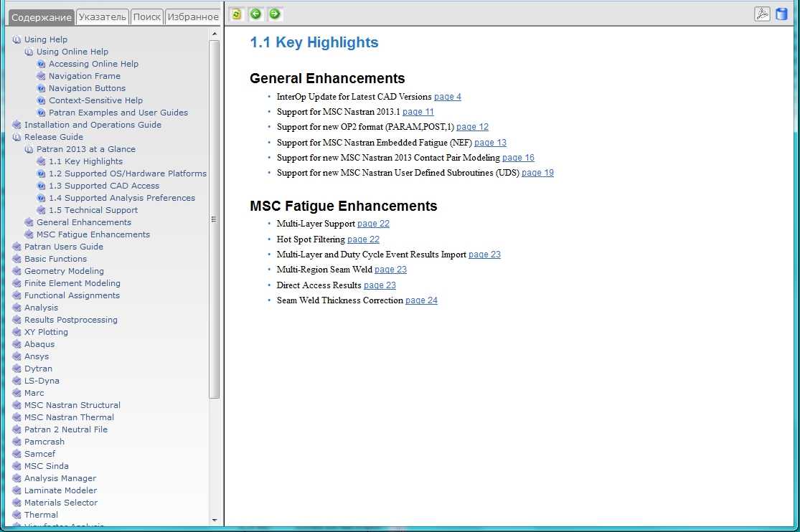This screenshot has width=800, height=532.
Task: Click the refresh icon in the toolbar
Action: [x=236, y=14]
